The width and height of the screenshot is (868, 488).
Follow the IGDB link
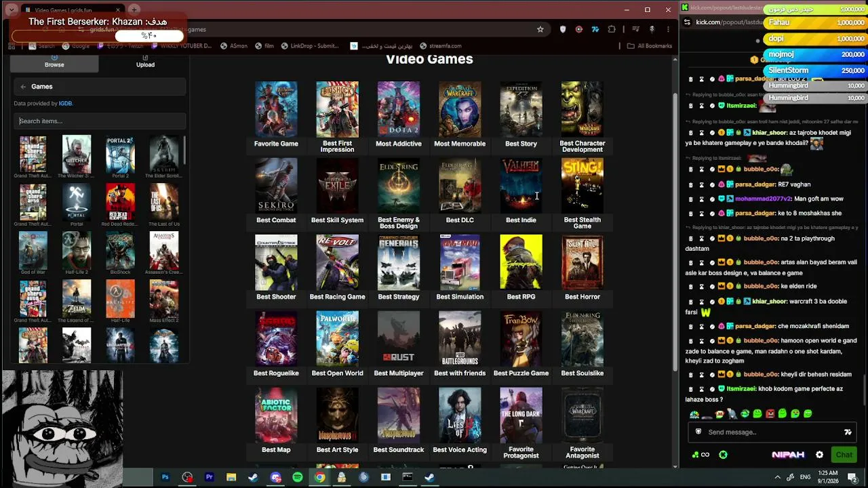(65, 104)
